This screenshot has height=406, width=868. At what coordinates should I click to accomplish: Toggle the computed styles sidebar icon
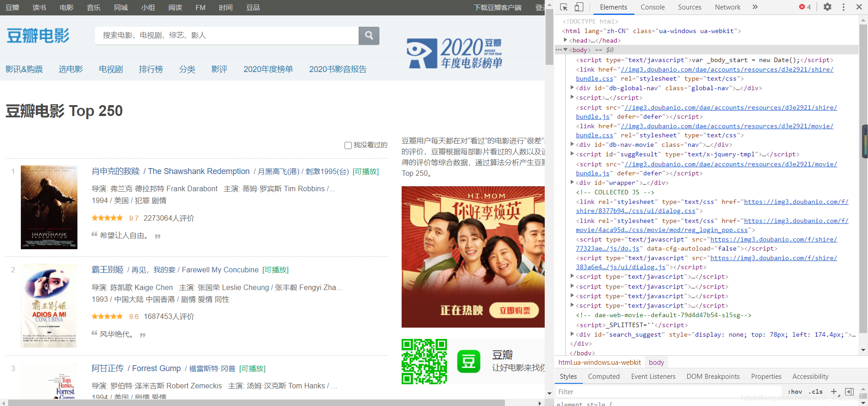coord(849,391)
